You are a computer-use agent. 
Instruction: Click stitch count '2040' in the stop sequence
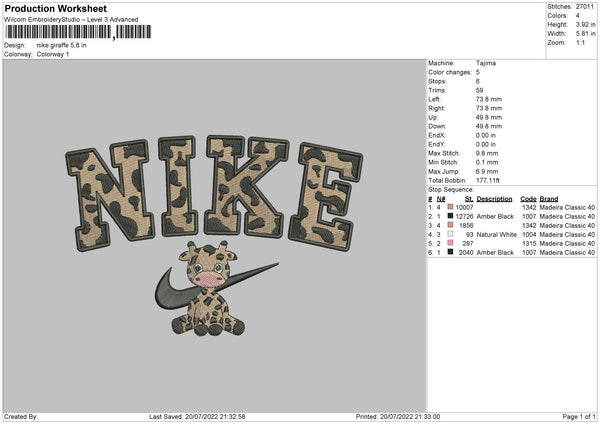click(x=466, y=253)
